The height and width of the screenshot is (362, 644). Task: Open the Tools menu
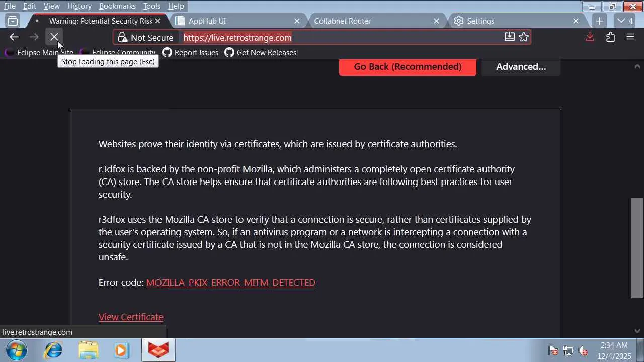tap(151, 6)
